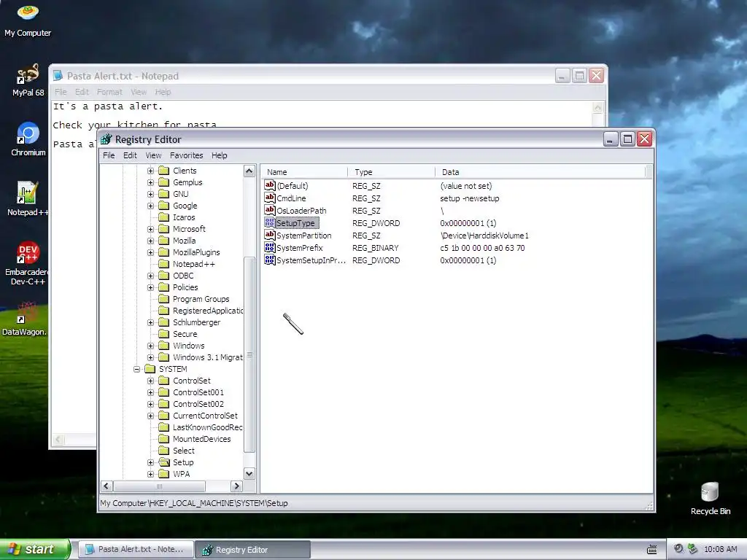Select the LastKnownGoodRecovery key
Viewport: 747px width, 560px height.
pos(207,427)
